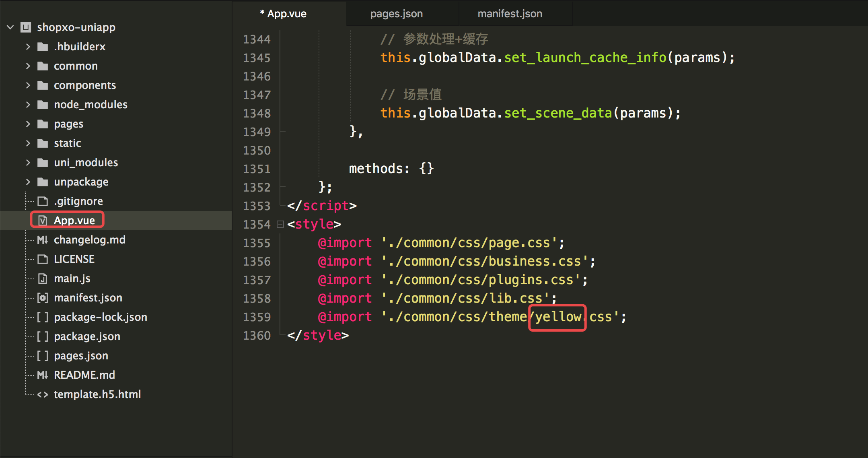Click the HTML icon beside template.h5.html

(x=43, y=394)
